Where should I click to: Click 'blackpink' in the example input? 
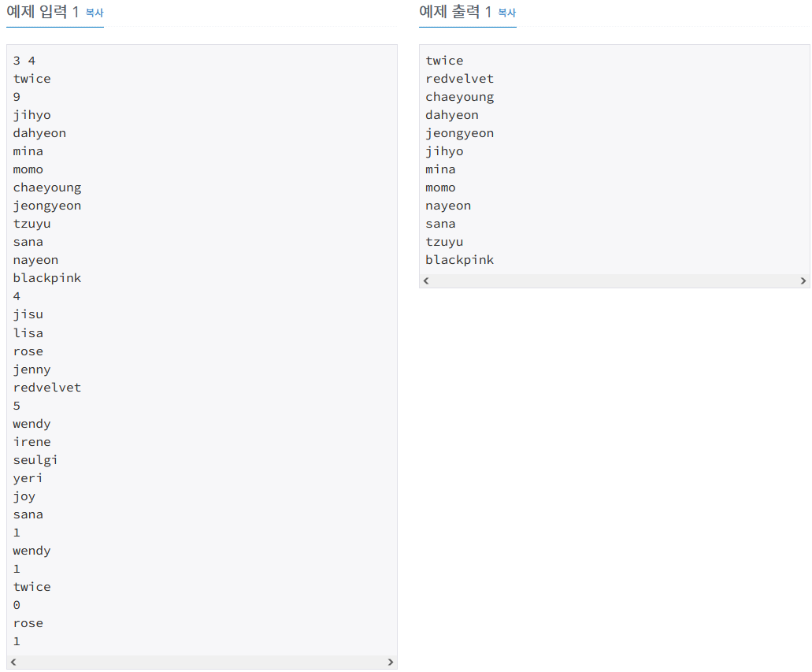click(x=47, y=278)
